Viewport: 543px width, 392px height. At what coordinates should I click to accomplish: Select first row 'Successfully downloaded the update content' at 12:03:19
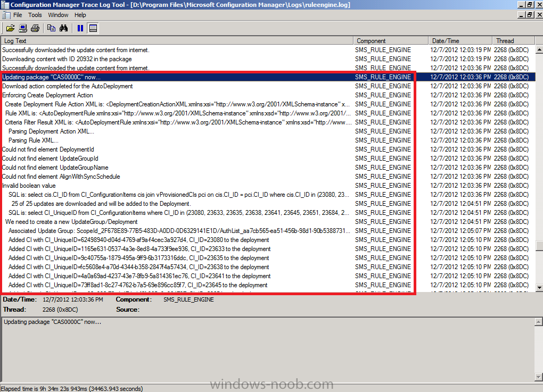tap(268, 50)
